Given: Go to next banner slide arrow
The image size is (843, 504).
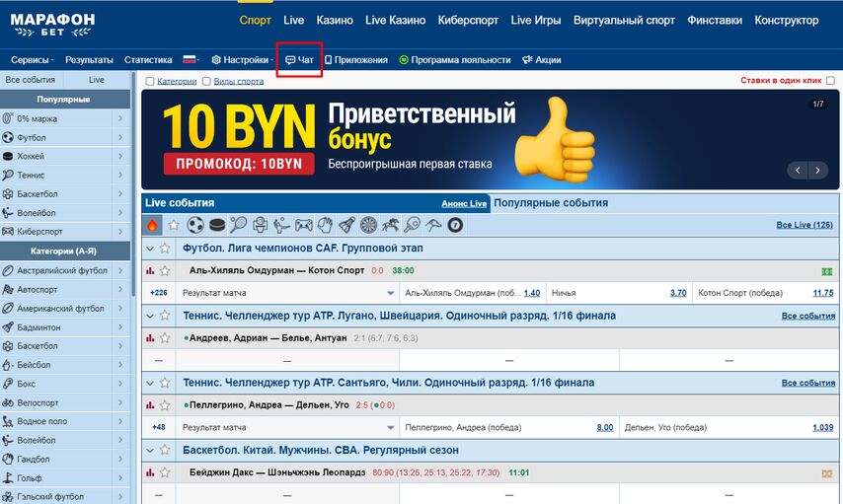Looking at the screenshot, I should (817, 171).
